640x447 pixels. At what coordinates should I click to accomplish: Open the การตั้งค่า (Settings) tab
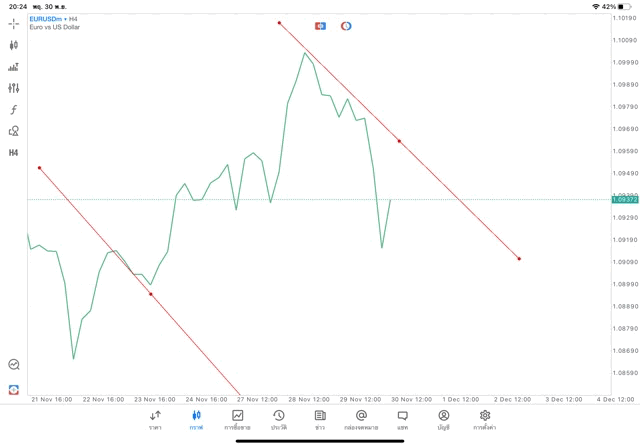(x=485, y=419)
